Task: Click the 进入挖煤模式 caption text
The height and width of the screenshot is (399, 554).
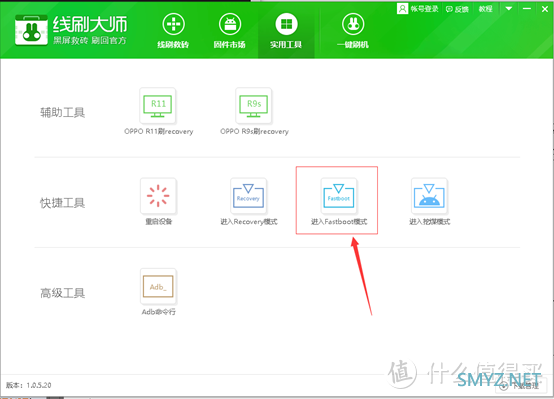Action: point(429,222)
